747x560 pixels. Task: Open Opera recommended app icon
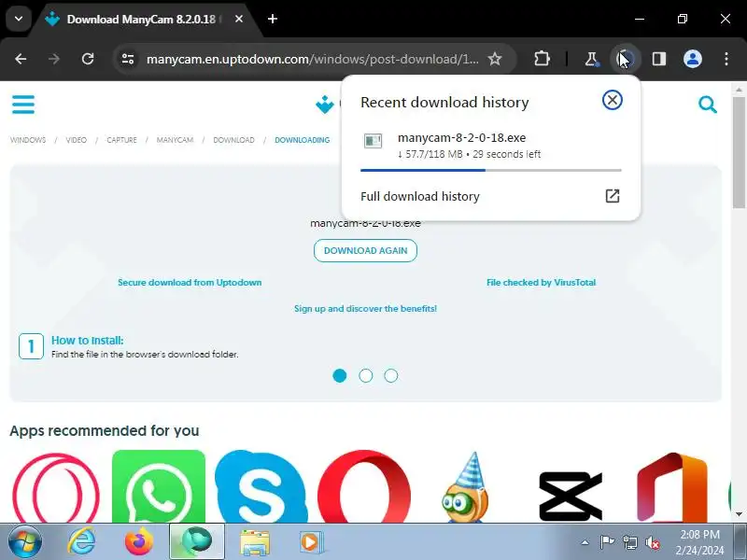coord(364,486)
